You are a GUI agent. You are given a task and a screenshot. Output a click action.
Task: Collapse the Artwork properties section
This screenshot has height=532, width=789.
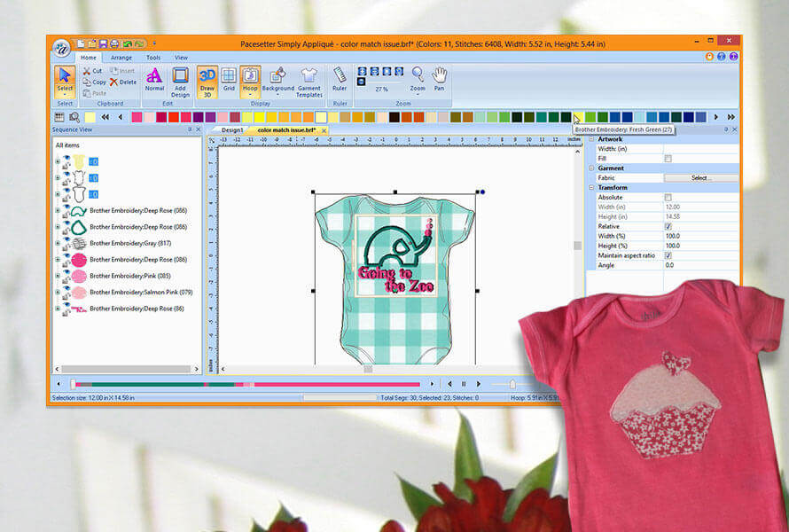click(x=592, y=139)
